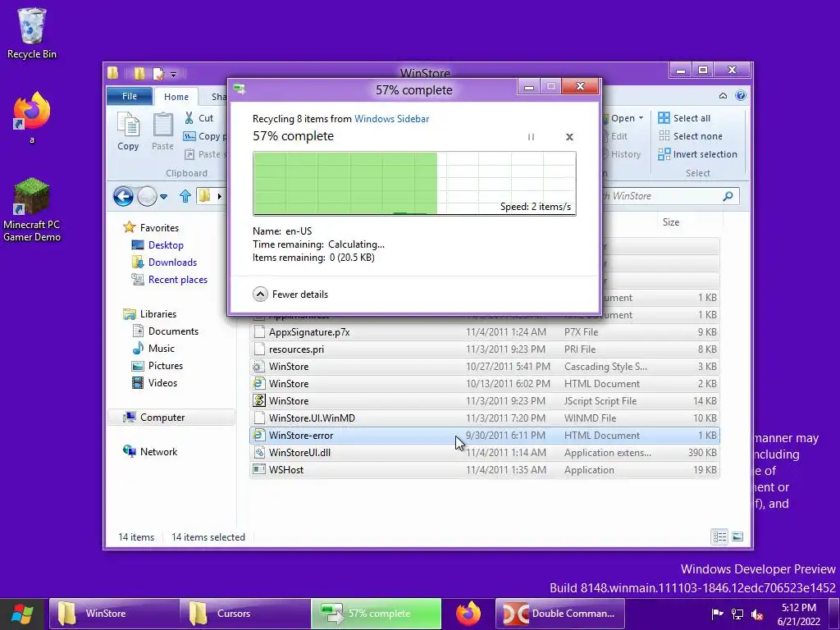840x630 pixels.
Task: Select the WinStore Cascading Style Sheet file
Action: tap(484, 367)
